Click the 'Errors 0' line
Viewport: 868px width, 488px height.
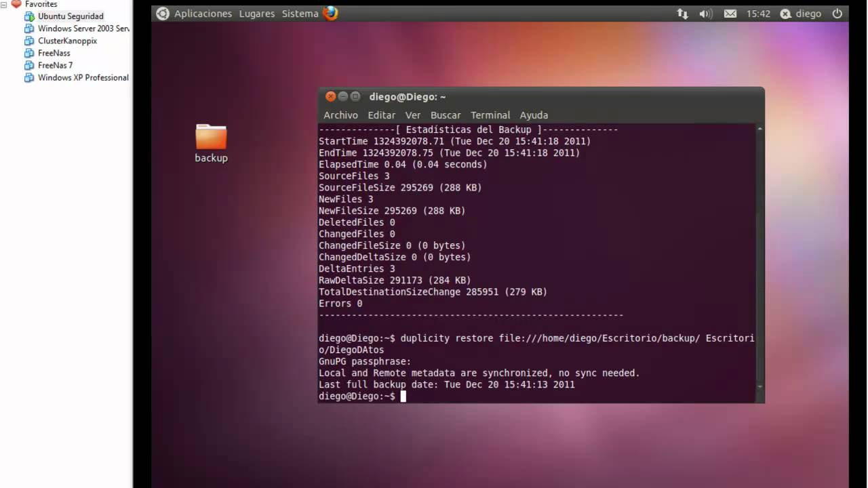[340, 303]
